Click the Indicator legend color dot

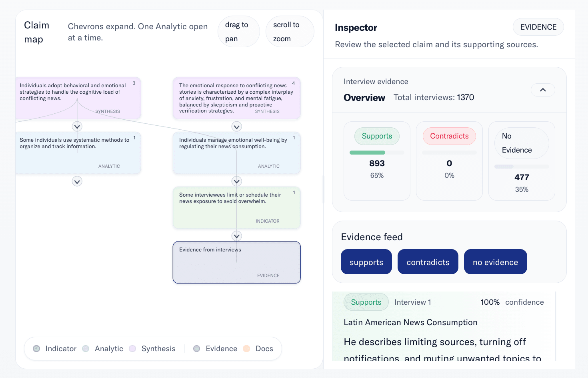[36, 349]
